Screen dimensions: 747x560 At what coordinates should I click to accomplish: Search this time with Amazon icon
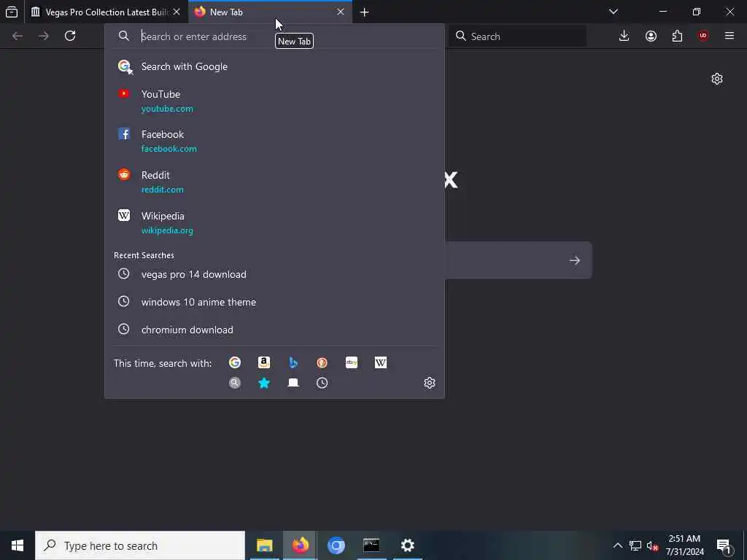tap(264, 363)
